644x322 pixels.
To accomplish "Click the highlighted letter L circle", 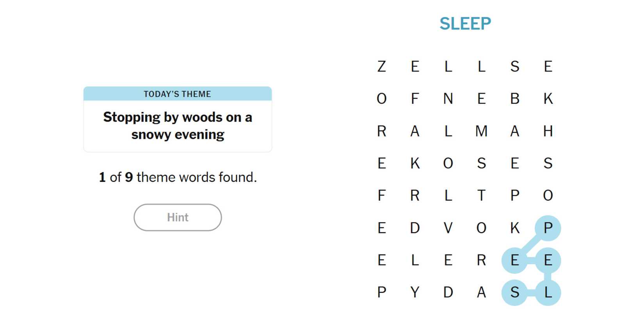I will coord(548,292).
